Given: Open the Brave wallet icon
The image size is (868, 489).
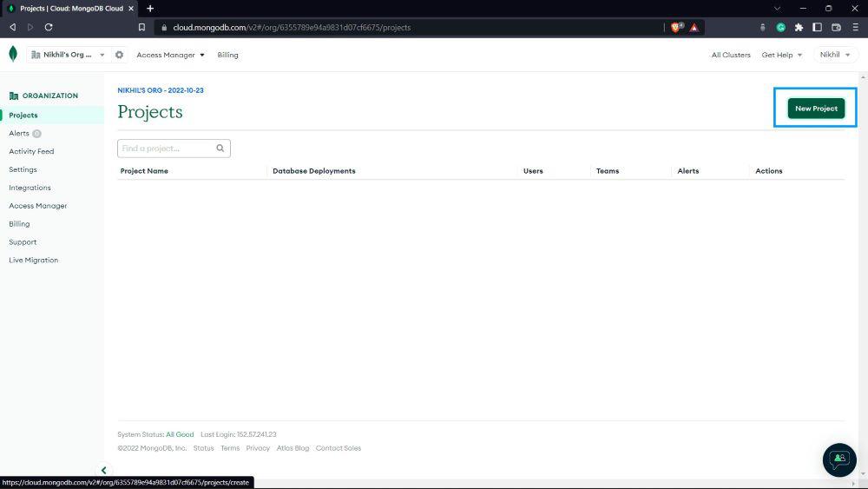Looking at the screenshot, I should (x=837, y=27).
